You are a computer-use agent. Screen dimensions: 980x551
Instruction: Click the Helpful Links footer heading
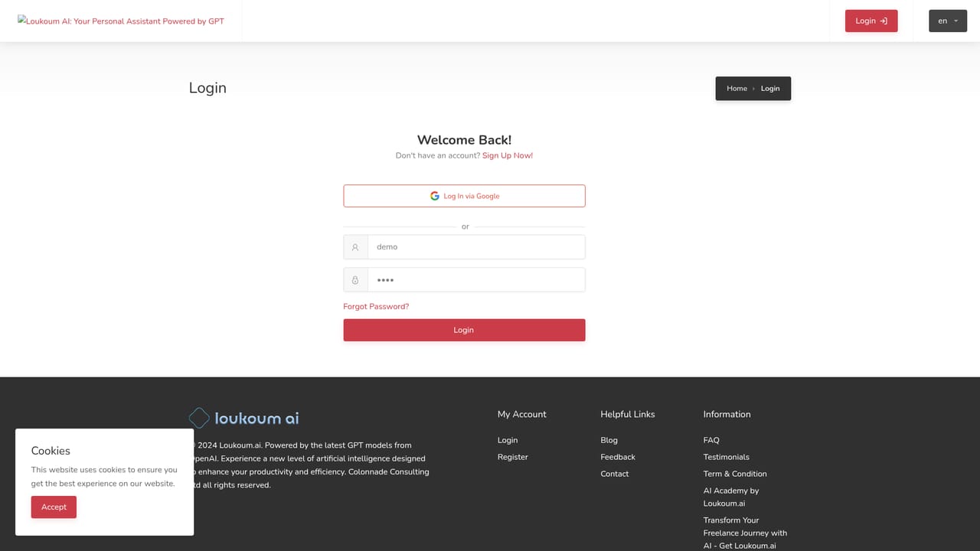tap(628, 414)
